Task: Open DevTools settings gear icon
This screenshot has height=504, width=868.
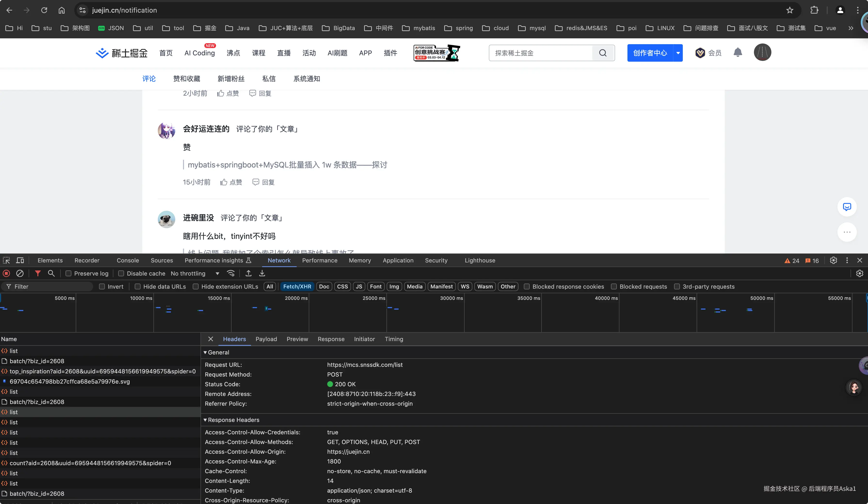Action: click(833, 260)
